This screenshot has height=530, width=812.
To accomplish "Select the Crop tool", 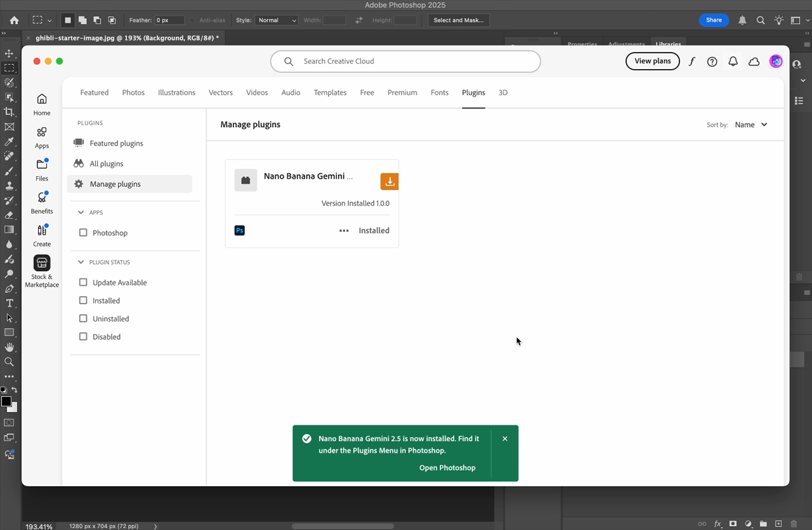I will point(9,112).
